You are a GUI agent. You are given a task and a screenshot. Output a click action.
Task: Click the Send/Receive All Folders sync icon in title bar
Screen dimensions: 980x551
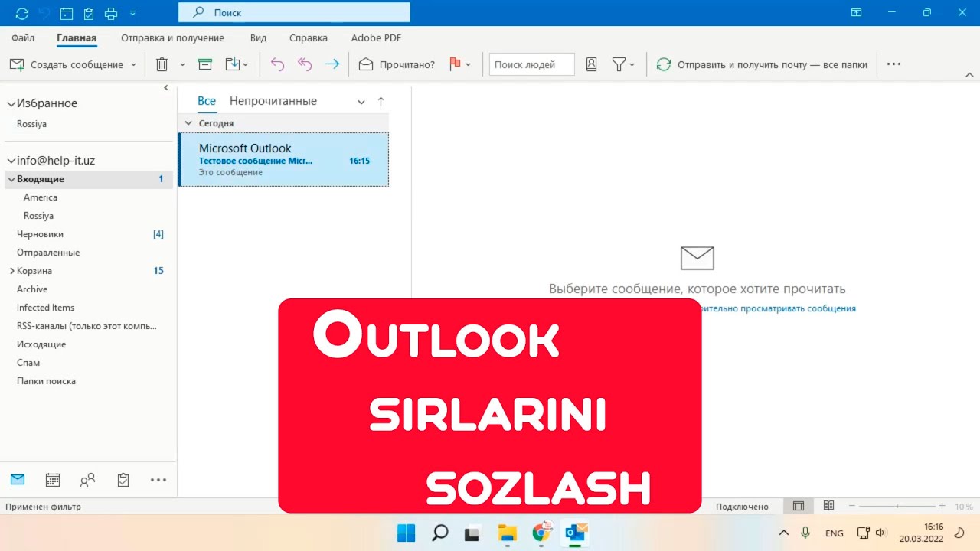pos(22,13)
